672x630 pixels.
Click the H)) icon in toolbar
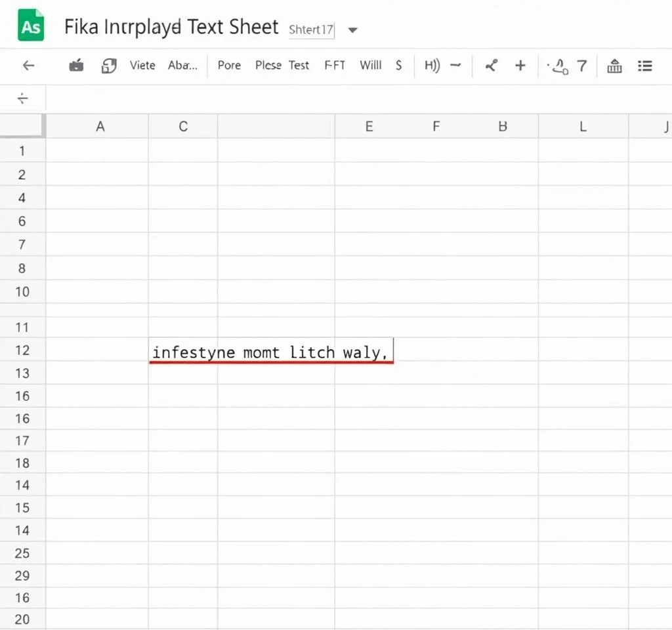pos(432,65)
